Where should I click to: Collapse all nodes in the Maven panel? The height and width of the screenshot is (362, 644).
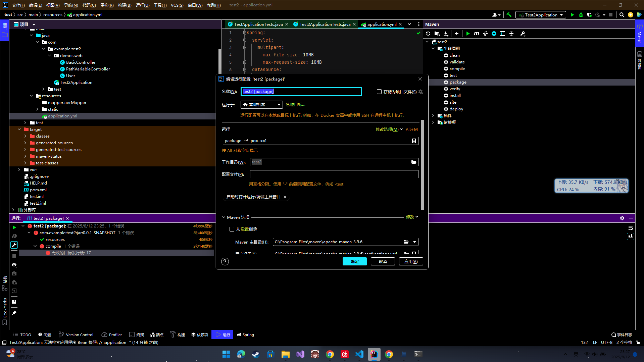coord(511,34)
